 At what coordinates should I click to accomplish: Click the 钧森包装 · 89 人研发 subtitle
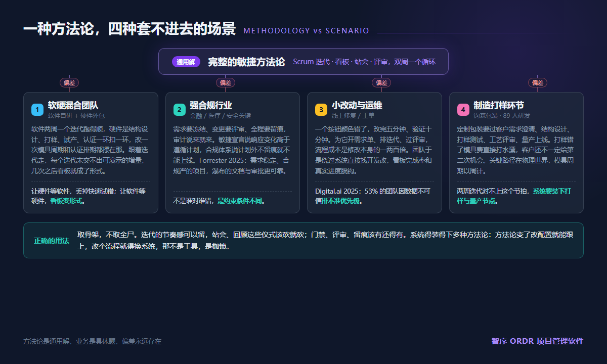pyautogui.click(x=502, y=116)
